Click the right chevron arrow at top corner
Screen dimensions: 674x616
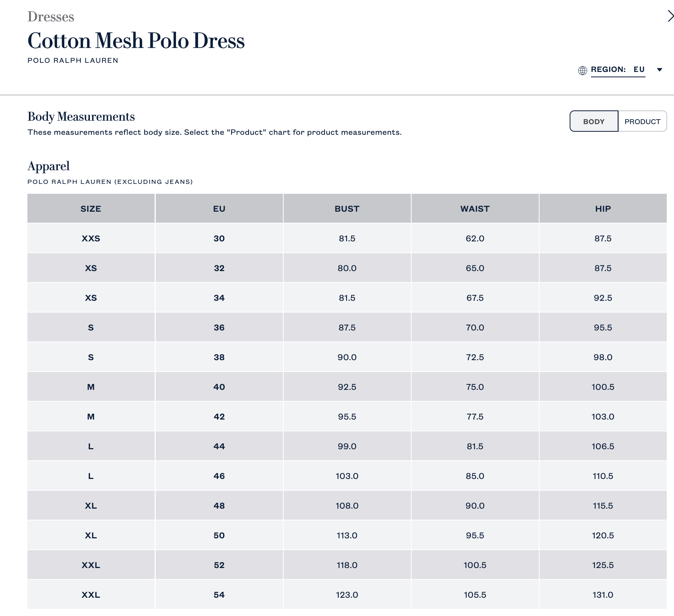pos(670,16)
